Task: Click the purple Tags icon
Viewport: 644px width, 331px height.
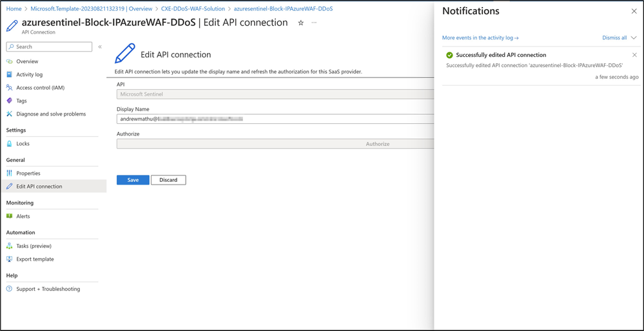Action: pyautogui.click(x=10, y=101)
